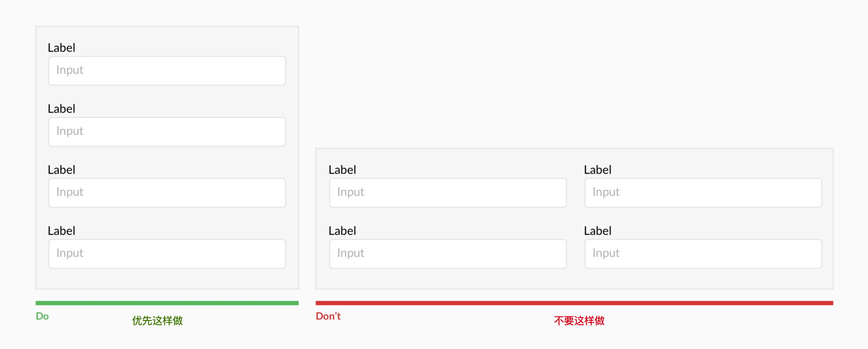This screenshot has width=868, height=349.
Task: Click the bottom-left Label in two-column form
Action: click(x=342, y=231)
